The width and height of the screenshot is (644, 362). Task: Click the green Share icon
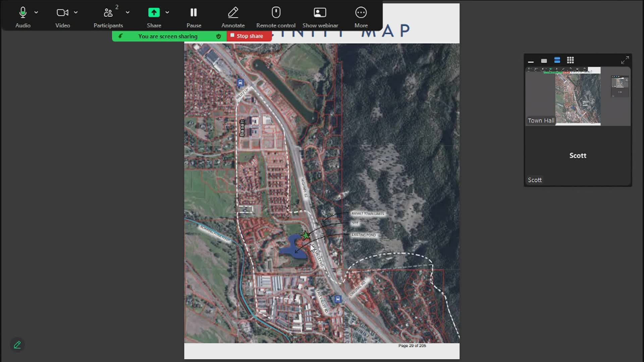(154, 12)
